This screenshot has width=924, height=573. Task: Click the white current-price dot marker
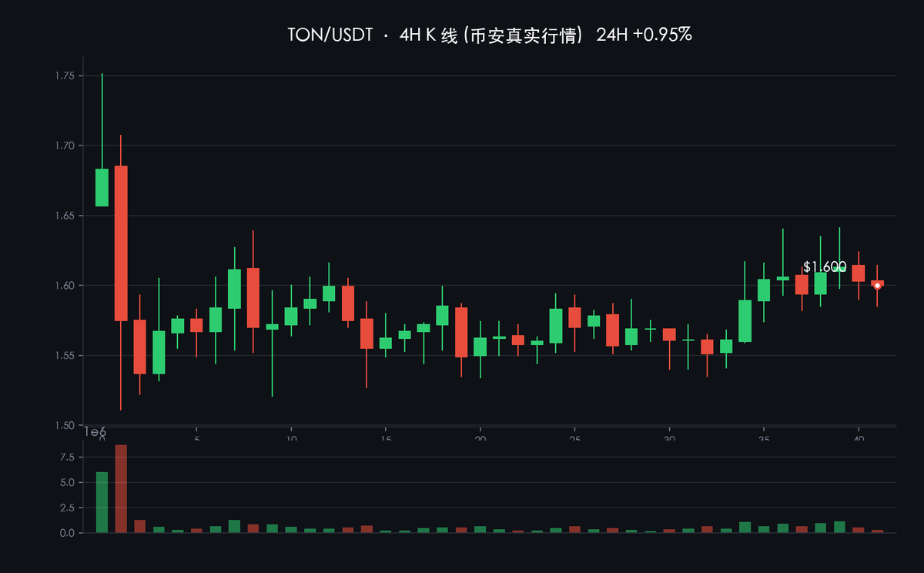pos(877,286)
